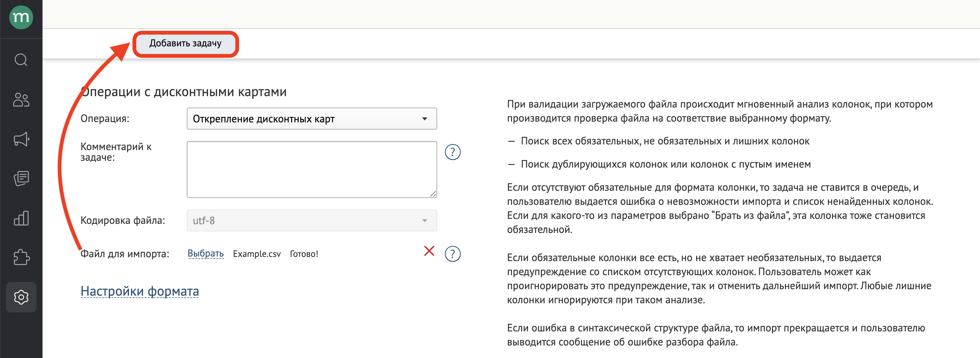980x358 pixels.
Task: Click the Example.csv file name
Action: point(257,254)
